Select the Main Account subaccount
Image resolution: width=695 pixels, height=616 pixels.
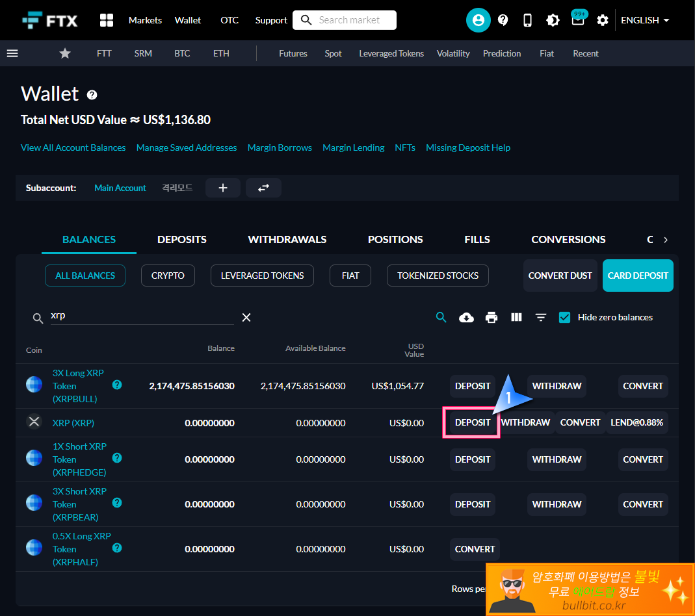[x=120, y=188]
